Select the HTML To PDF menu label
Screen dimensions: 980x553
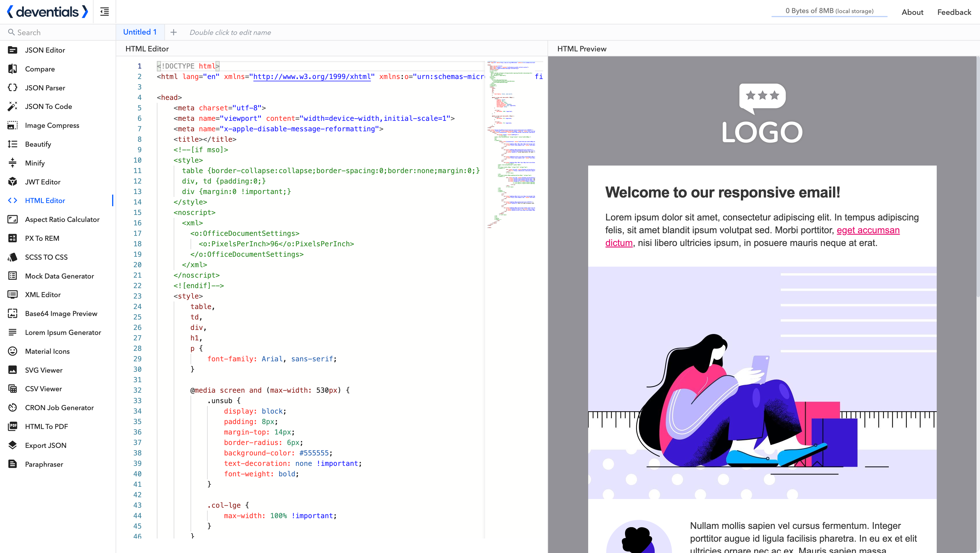(x=46, y=426)
